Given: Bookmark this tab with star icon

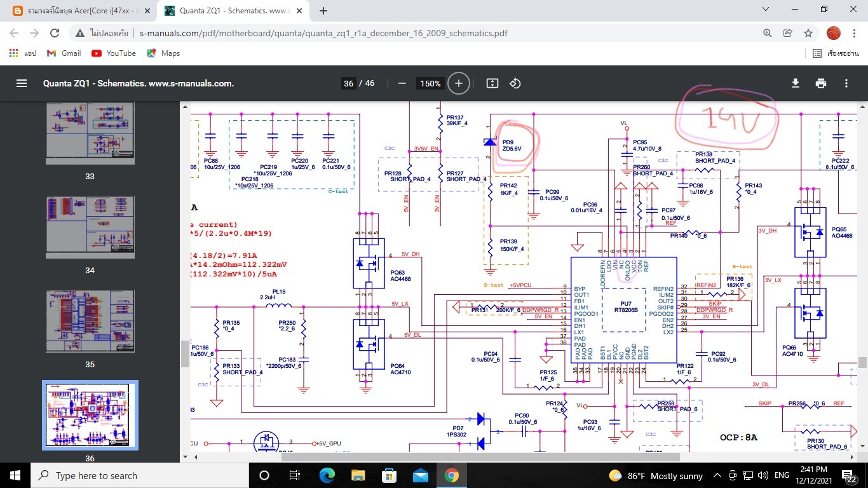Looking at the screenshot, I should (x=808, y=33).
